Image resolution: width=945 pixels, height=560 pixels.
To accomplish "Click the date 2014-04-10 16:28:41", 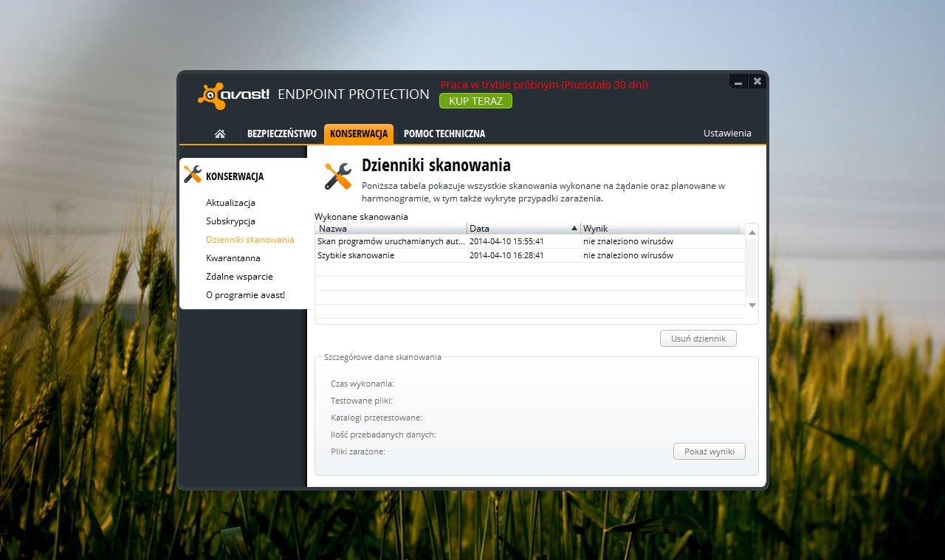I will (x=506, y=255).
